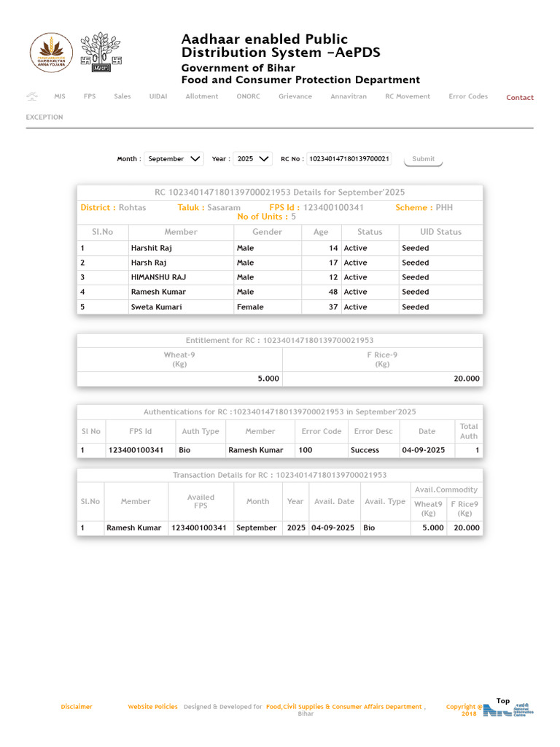Click Active status for Sweta Kumari
The image size is (560, 747).
pyautogui.click(x=355, y=307)
